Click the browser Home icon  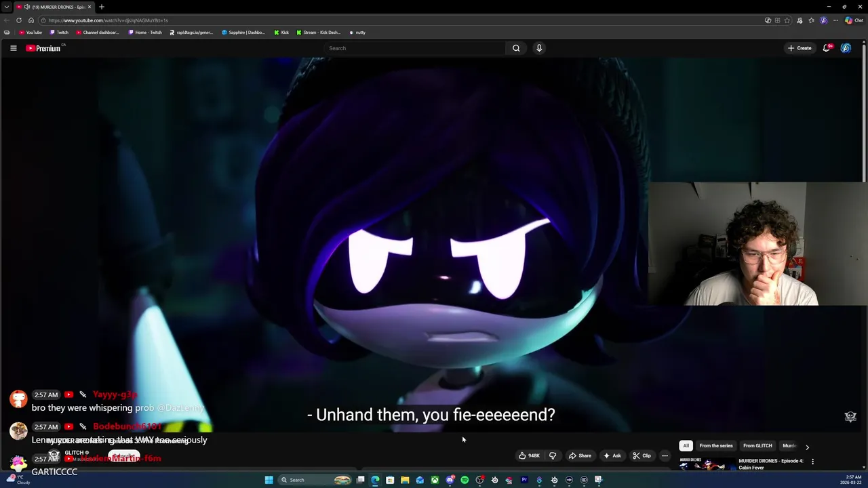(x=31, y=20)
